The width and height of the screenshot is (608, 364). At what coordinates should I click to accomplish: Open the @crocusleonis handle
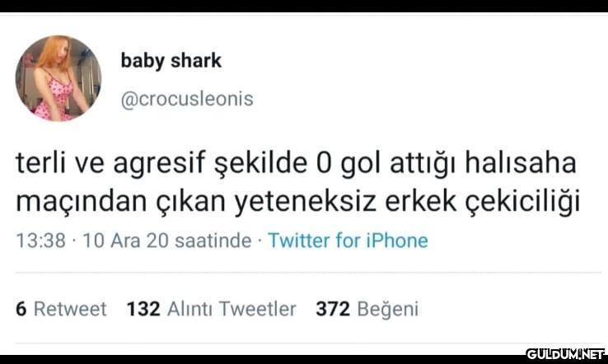[x=187, y=100]
